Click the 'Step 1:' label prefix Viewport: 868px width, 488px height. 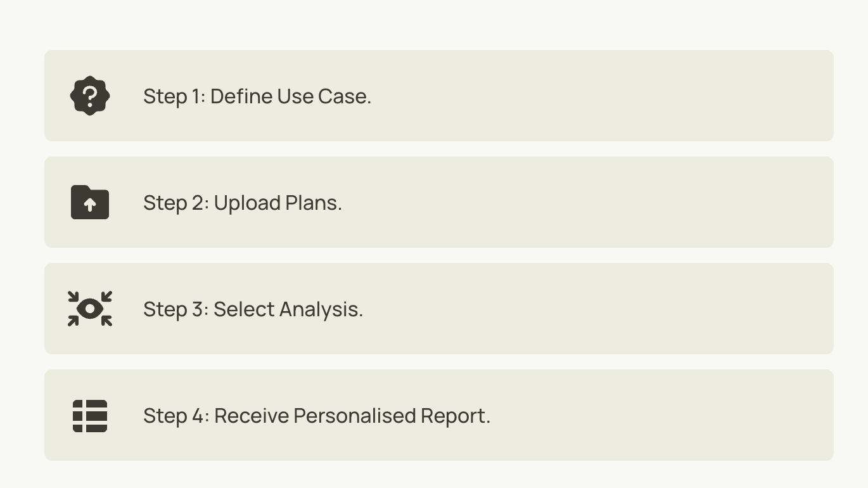coord(174,96)
